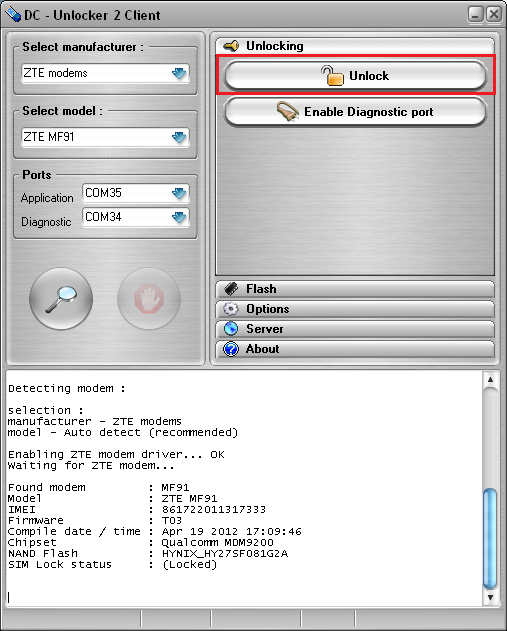507x631 pixels.
Task: Click the magnifying glass detect modem button
Action: (61, 299)
